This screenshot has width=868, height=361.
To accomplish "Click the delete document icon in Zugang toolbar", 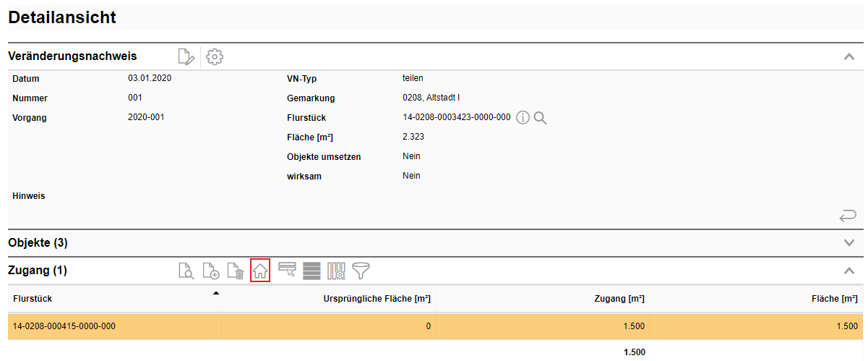I will 236,271.
